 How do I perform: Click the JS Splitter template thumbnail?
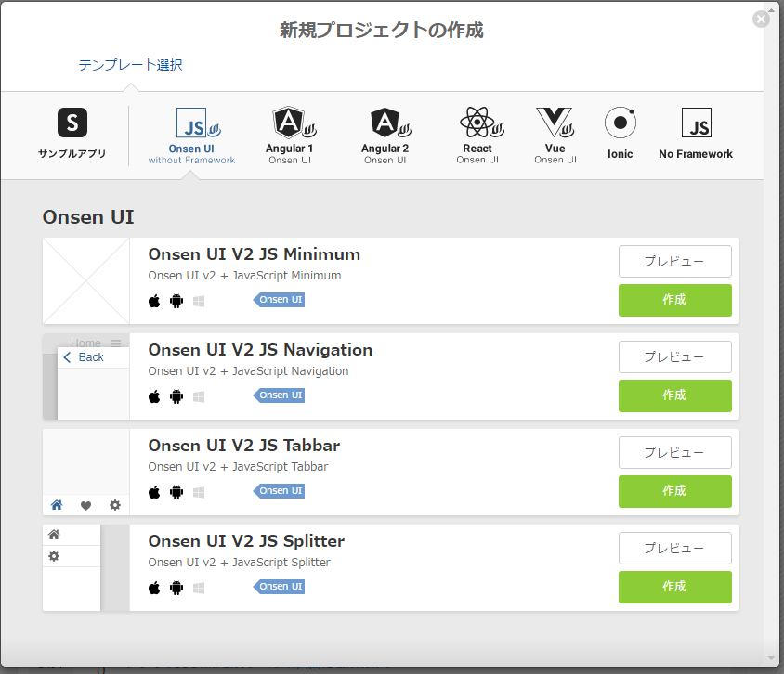tap(86, 567)
